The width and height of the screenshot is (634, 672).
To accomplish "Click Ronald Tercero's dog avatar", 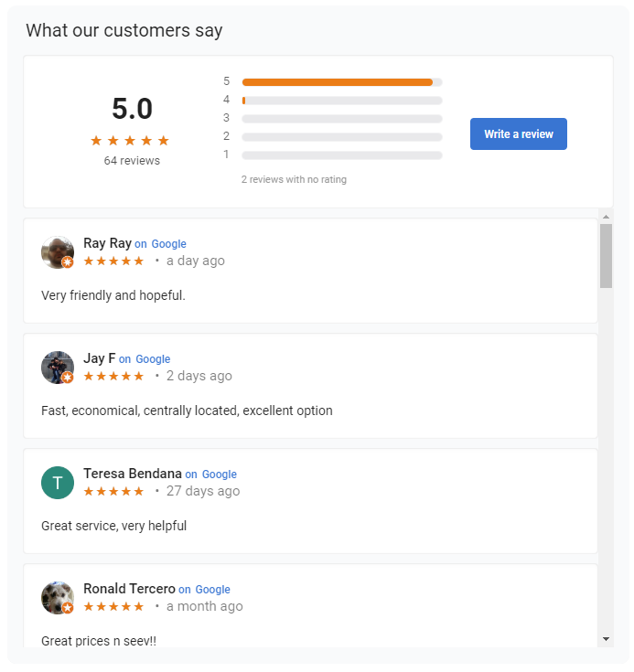I will pos(58,598).
